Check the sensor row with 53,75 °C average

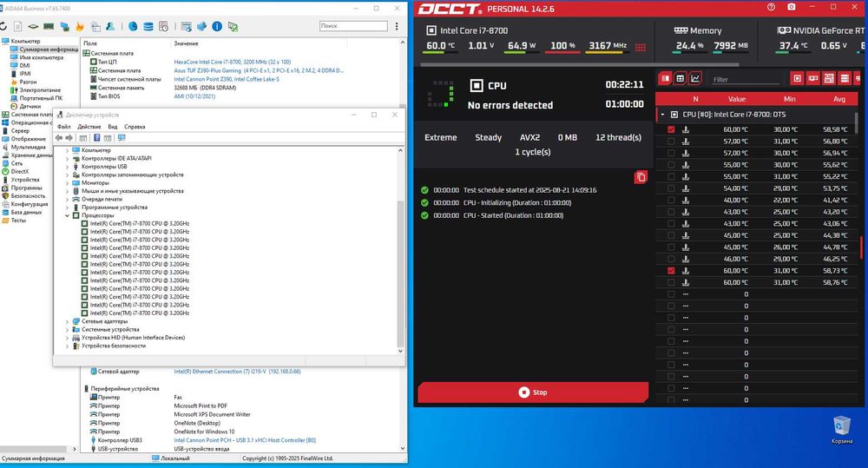[671, 188]
